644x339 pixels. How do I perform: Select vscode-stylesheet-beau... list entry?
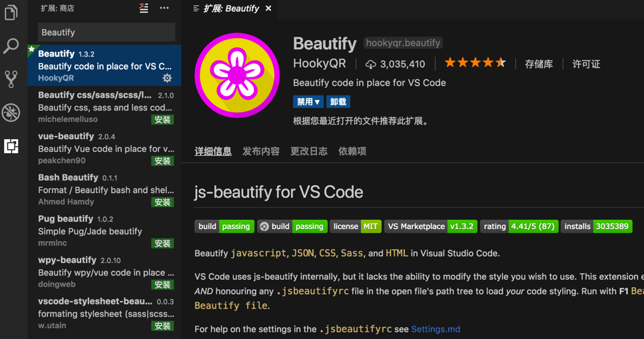pos(105,313)
